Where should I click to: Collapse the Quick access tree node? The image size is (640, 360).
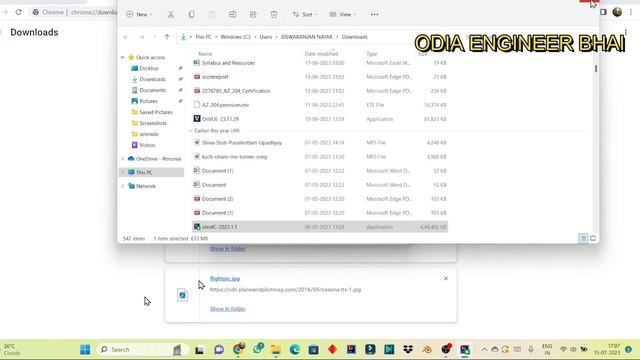(x=122, y=57)
